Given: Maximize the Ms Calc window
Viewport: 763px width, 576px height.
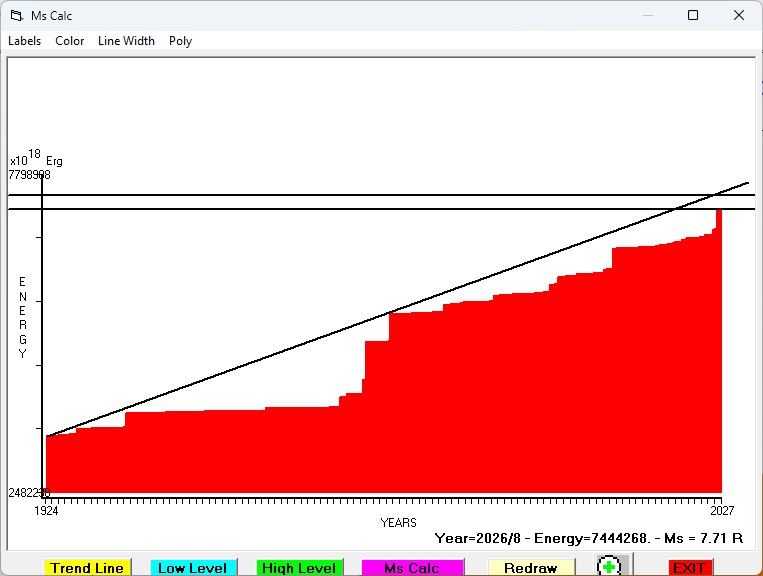Looking at the screenshot, I should pyautogui.click(x=693, y=16).
